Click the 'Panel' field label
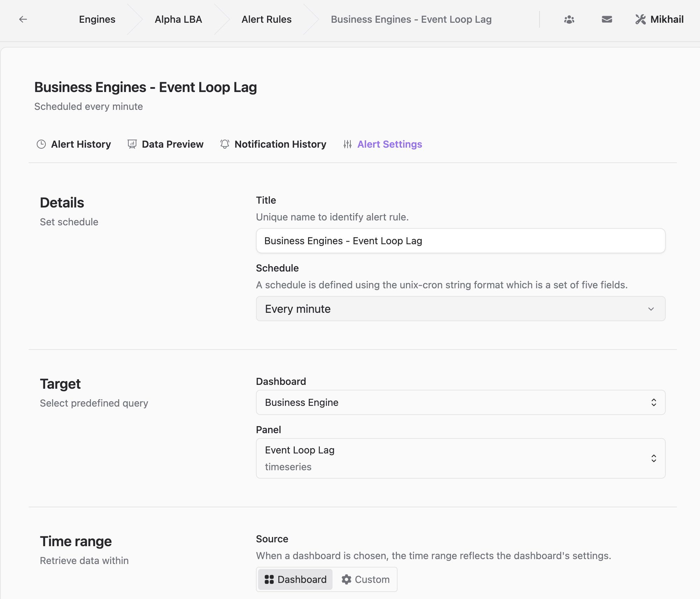700x599 pixels. (x=269, y=430)
